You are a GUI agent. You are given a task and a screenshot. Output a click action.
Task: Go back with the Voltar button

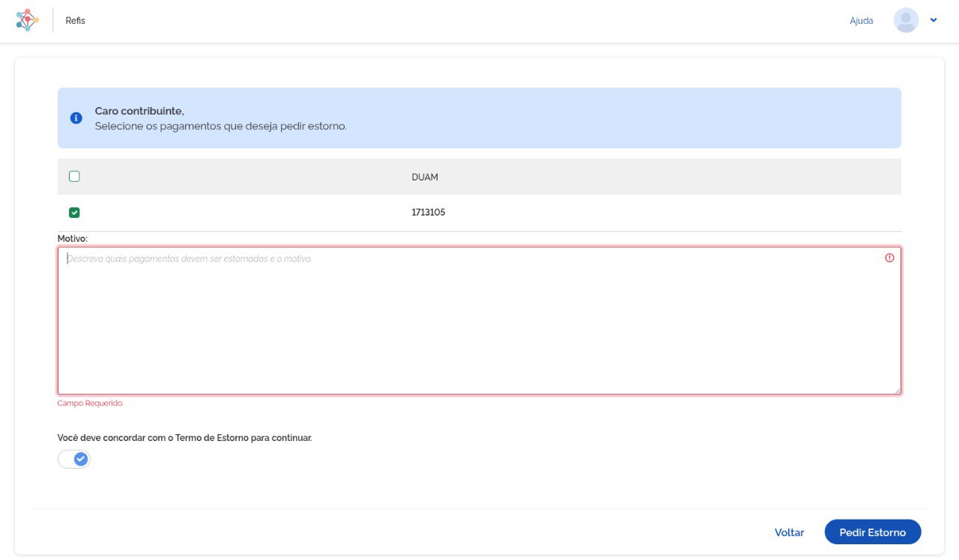(x=789, y=532)
